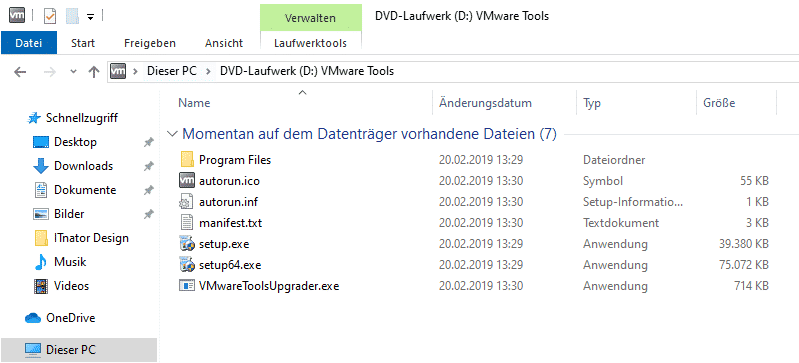
Task: Select the manifest.txt file name
Action: [x=231, y=223]
